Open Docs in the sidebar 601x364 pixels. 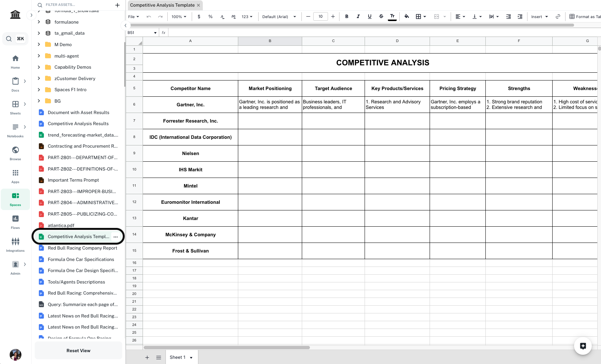tap(15, 85)
